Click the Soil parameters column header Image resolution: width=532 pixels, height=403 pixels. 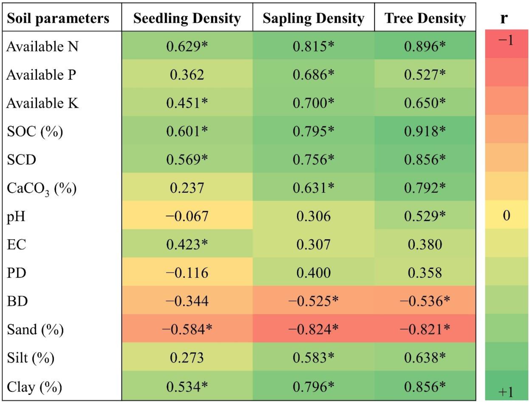coord(58,18)
